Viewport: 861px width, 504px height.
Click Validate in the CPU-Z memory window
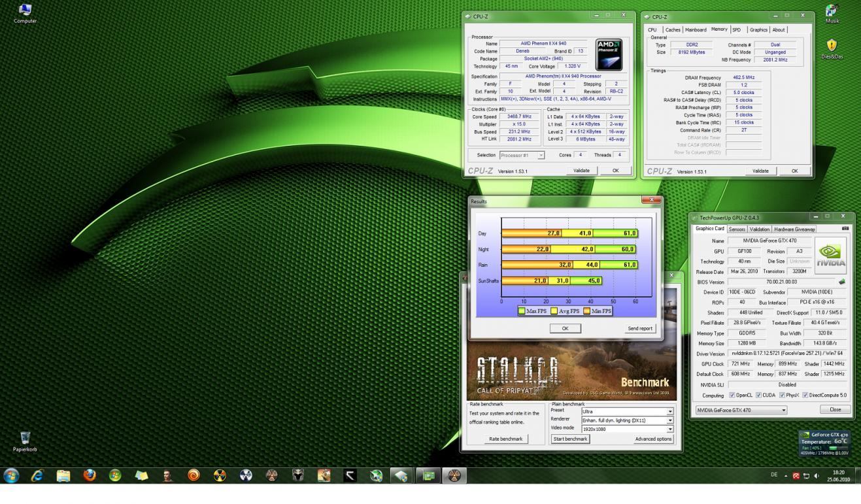(x=760, y=171)
